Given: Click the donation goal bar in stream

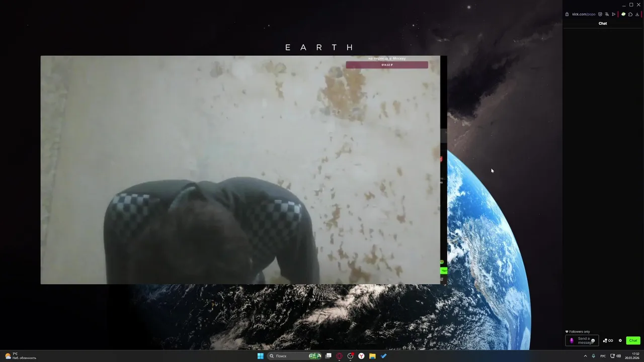Looking at the screenshot, I should tap(387, 65).
